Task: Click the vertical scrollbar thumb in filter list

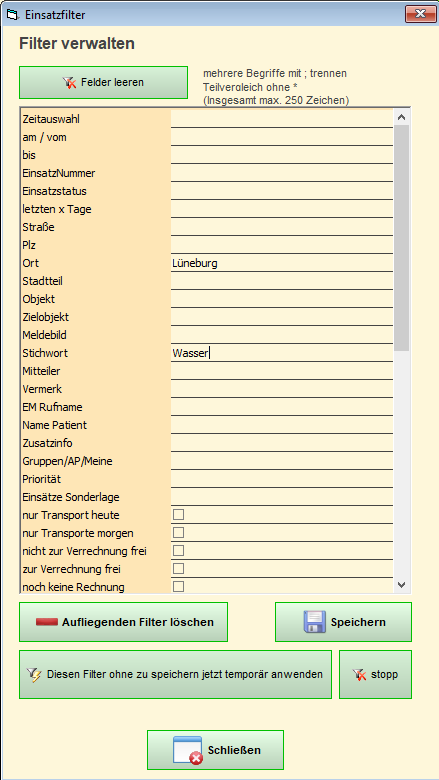Action: pos(402,238)
